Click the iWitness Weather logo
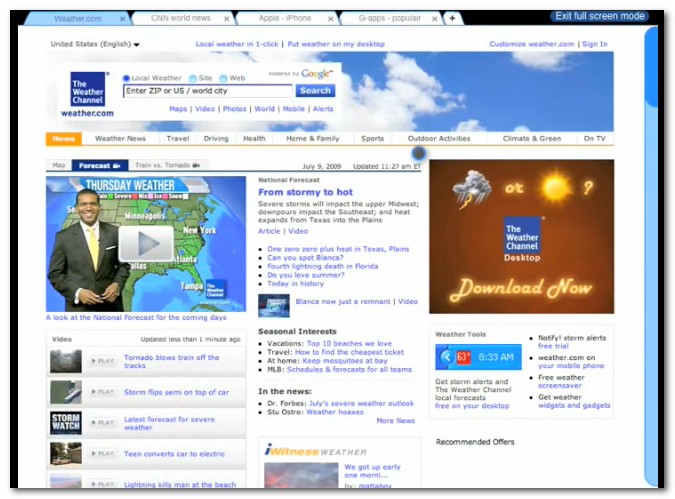675x499 pixels. [x=316, y=451]
